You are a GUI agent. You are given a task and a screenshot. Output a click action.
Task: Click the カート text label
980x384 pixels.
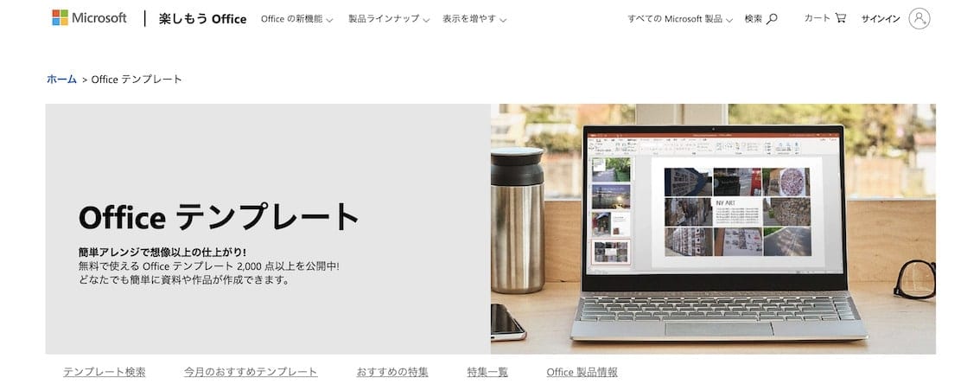click(818, 18)
